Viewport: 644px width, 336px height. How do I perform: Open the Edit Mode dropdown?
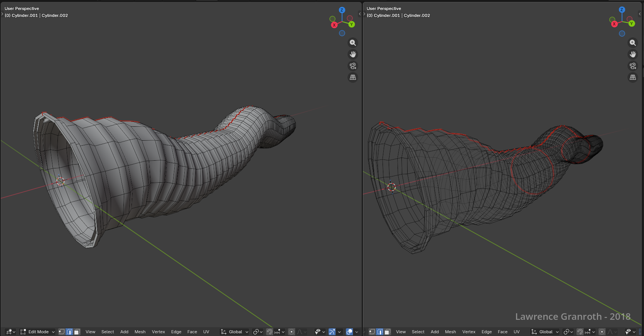tap(38, 332)
